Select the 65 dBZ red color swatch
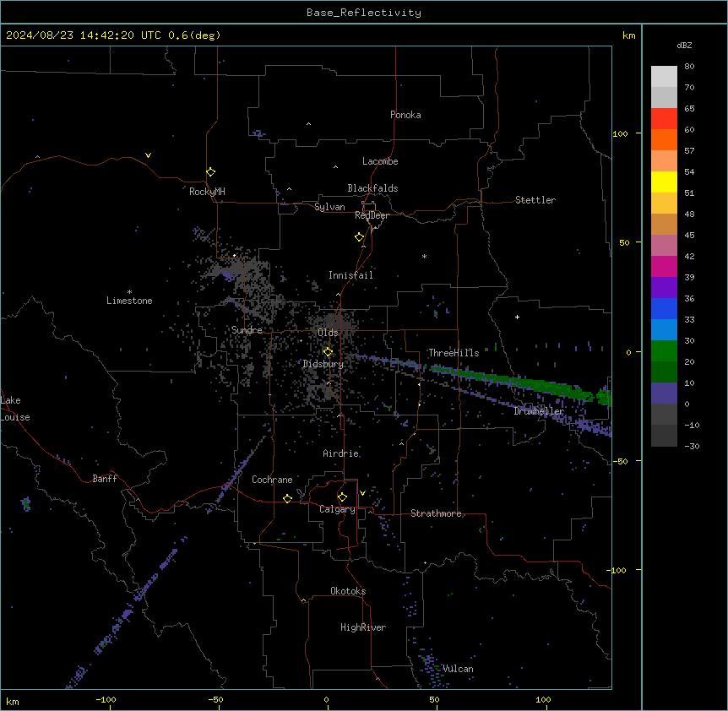This screenshot has width=728, height=711. pyautogui.click(x=664, y=119)
